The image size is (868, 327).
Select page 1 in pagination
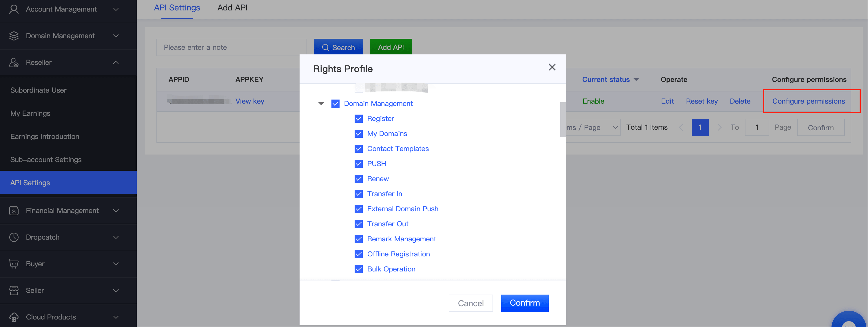coord(700,128)
